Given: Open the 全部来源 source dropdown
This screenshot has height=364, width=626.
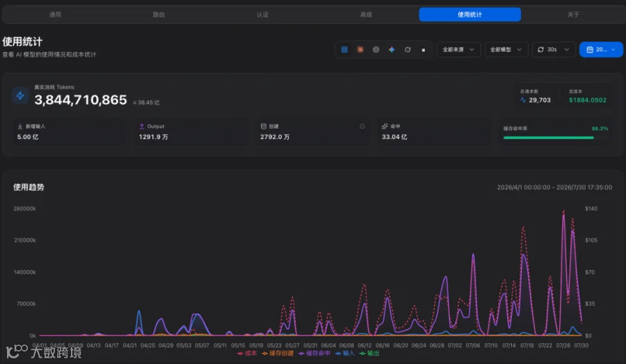Looking at the screenshot, I should (459, 49).
